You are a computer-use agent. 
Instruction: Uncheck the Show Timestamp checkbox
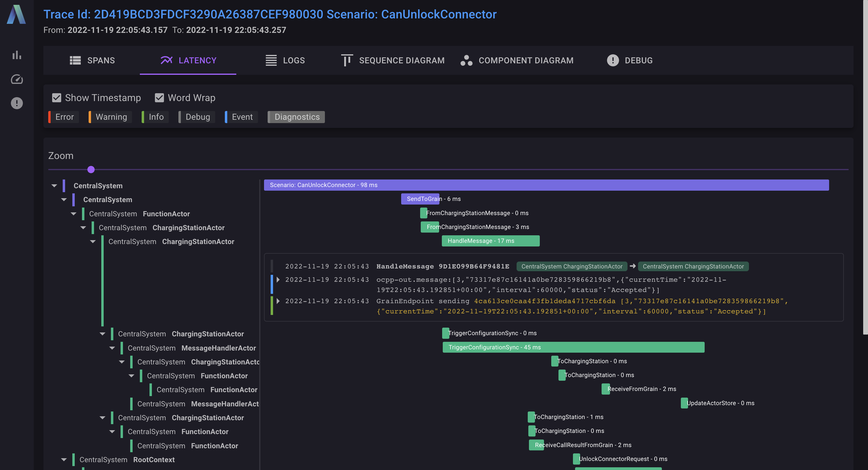tap(57, 98)
